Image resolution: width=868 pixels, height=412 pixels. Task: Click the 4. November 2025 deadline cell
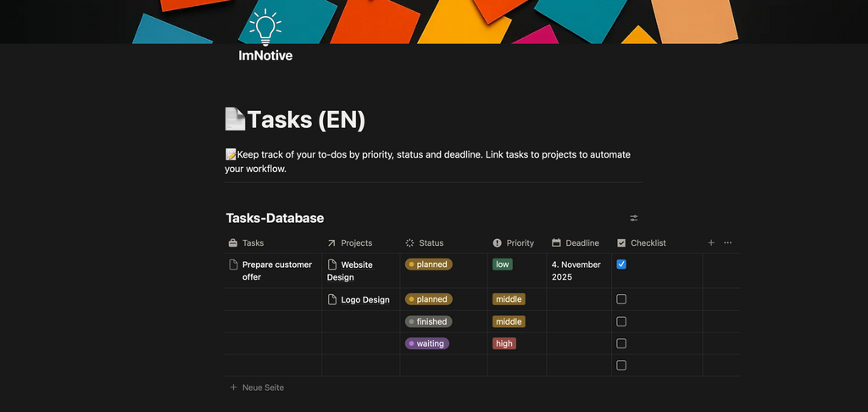(x=579, y=270)
